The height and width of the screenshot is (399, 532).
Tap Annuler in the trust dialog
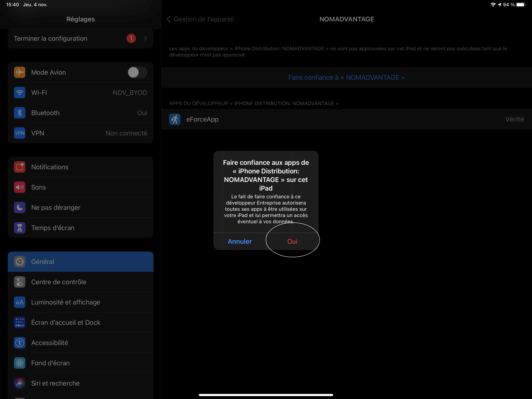(240, 241)
